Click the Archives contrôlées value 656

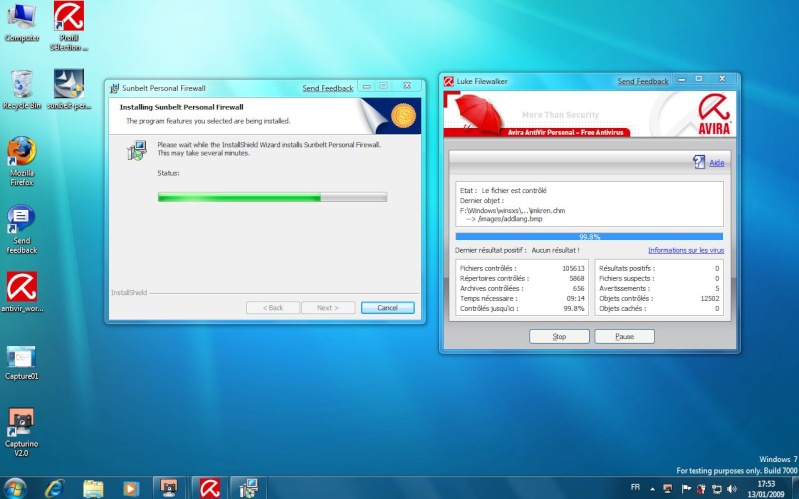coord(578,288)
